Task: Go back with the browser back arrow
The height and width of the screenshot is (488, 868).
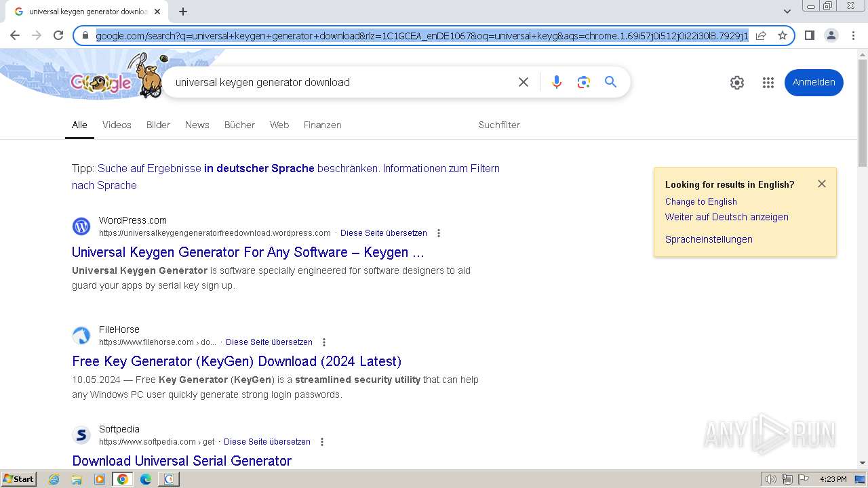Action: click(x=15, y=35)
